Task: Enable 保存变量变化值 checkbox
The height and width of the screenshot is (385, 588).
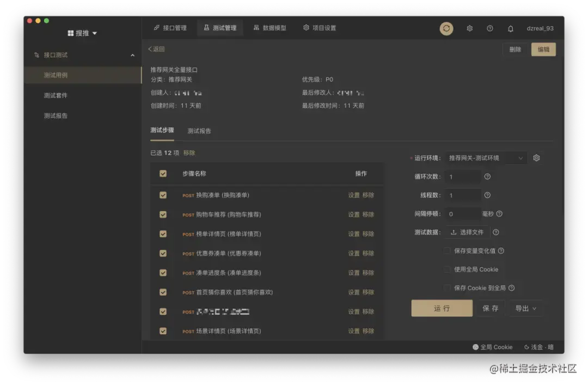Action: (446, 250)
